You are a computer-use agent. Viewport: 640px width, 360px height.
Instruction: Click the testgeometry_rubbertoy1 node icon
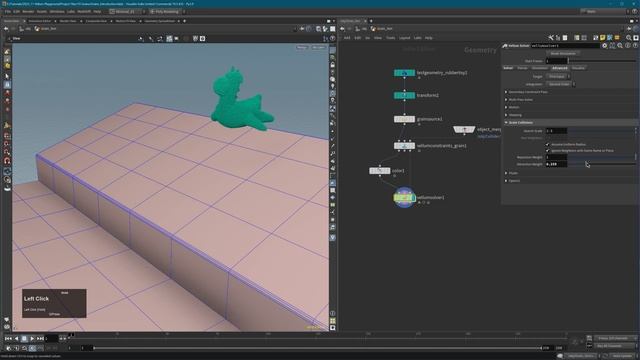(404, 73)
